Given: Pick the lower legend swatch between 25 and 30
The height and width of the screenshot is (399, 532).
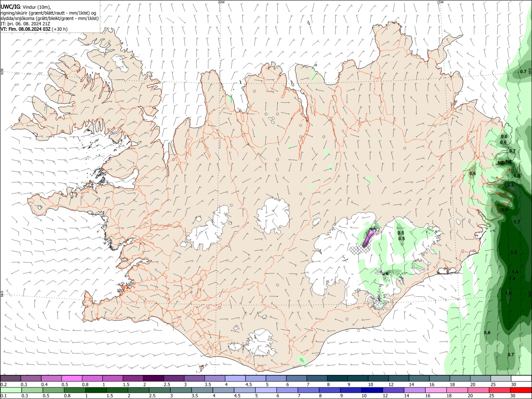Looking at the screenshot, I should 499,390.
